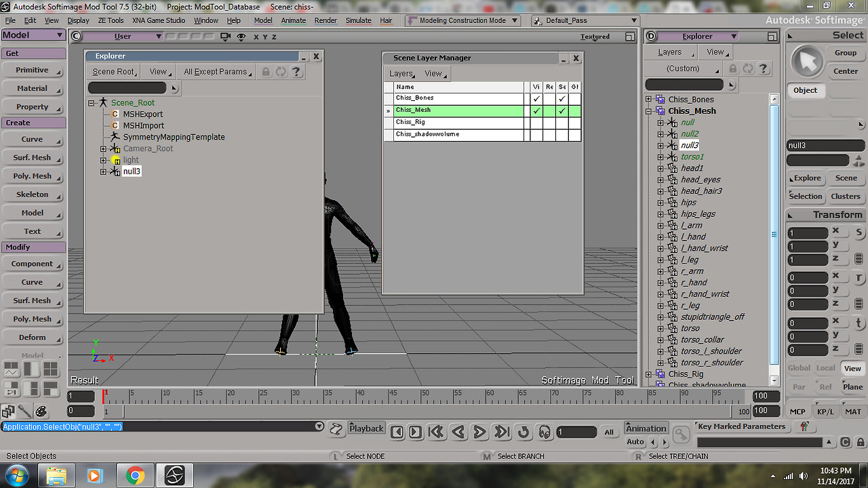The image size is (868, 488).
Task: Collapse Scene_Root in floating Explorer
Action: point(92,103)
